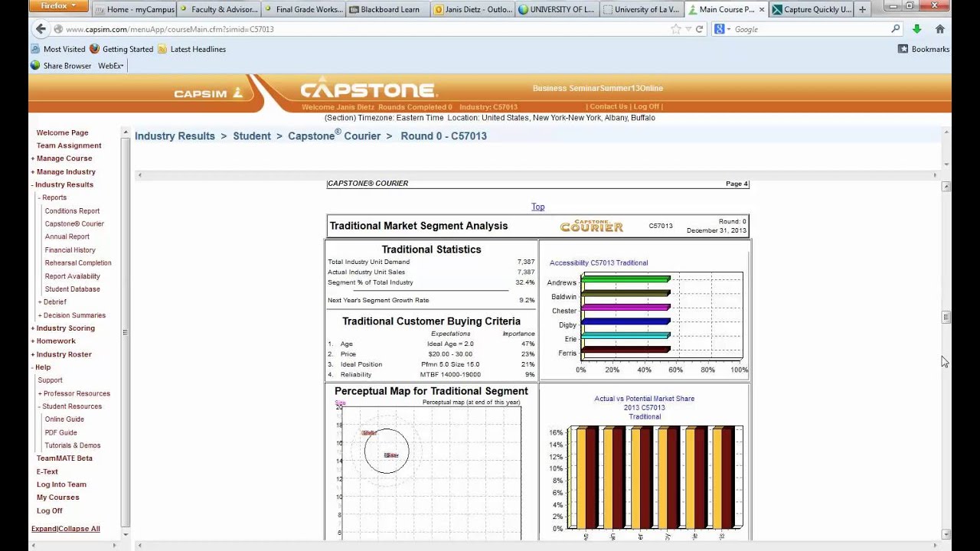The height and width of the screenshot is (551, 980).
Task: Switch to Blackboard Learn tab
Action: (x=387, y=9)
